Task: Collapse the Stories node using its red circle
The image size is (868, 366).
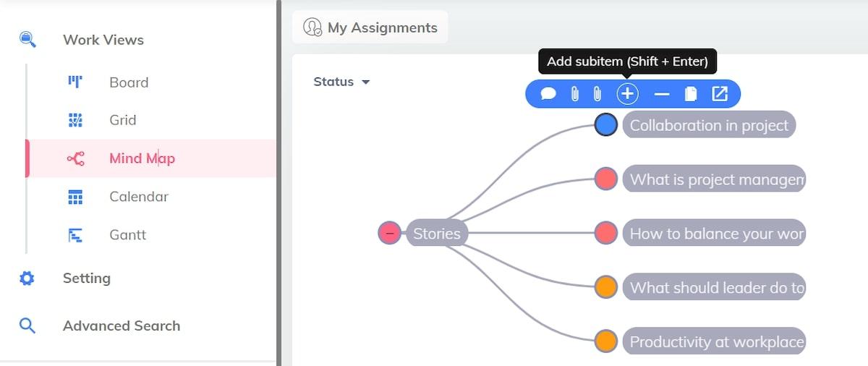Action: 389,234
